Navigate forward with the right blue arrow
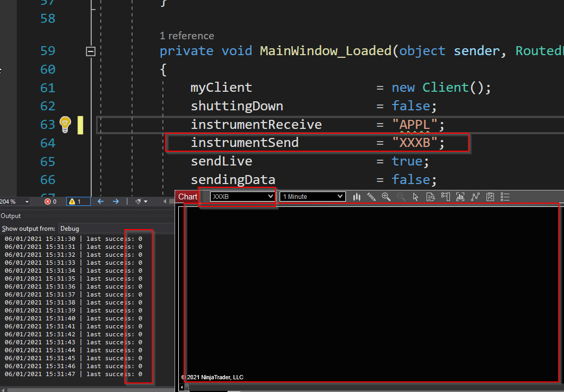Image resolution: width=564 pixels, height=392 pixels. coord(116,202)
